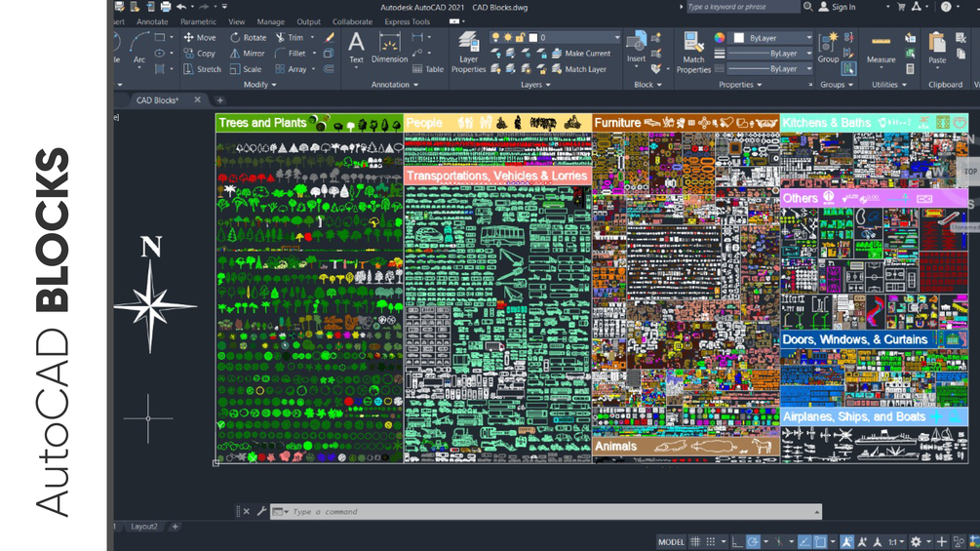Select the Fillet tool
The image size is (980, 551).
click(290, 53)
